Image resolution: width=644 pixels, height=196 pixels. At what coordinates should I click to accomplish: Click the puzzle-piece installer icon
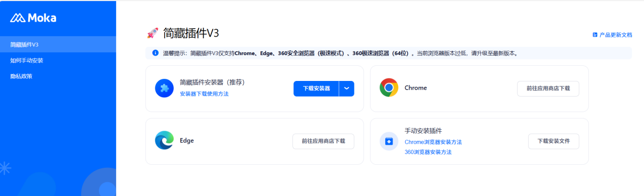pyautogui.click(x=165, y=88)
